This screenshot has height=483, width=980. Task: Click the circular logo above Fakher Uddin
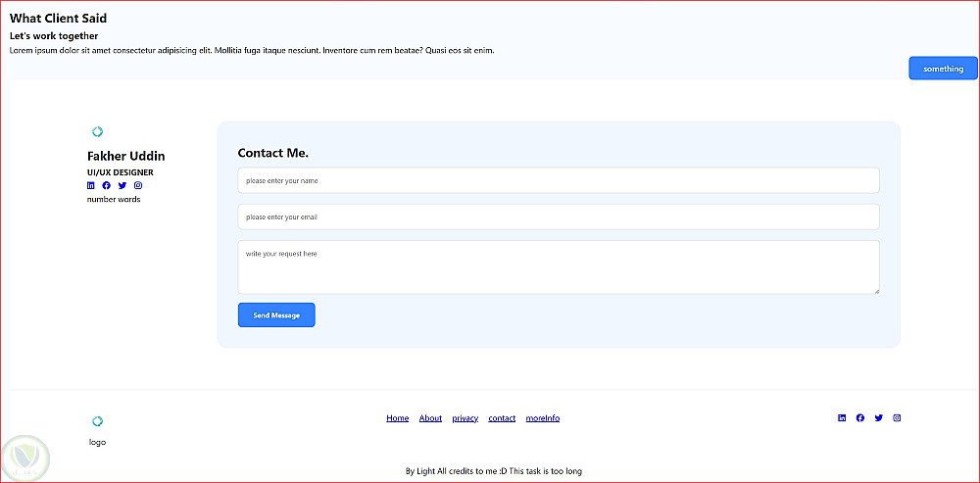[97, 131]
